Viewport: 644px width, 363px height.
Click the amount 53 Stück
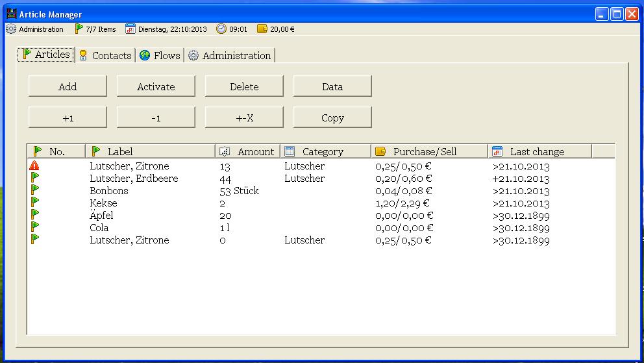point(240,190)
